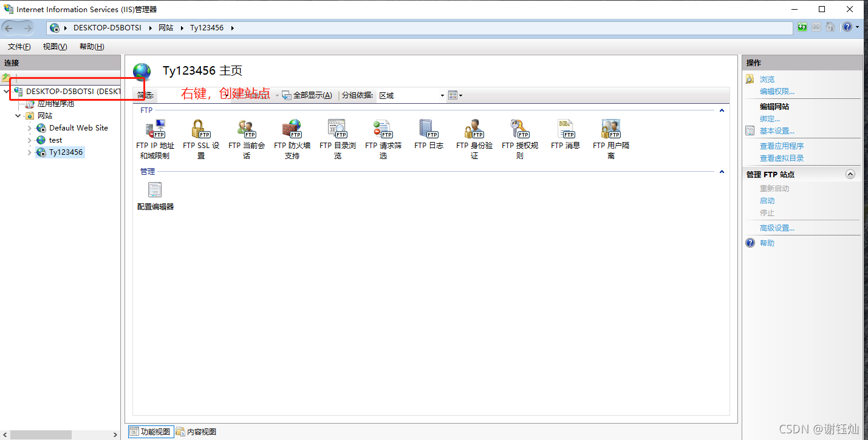Click 查看虚拟目录 link

(x=782, y=158)
